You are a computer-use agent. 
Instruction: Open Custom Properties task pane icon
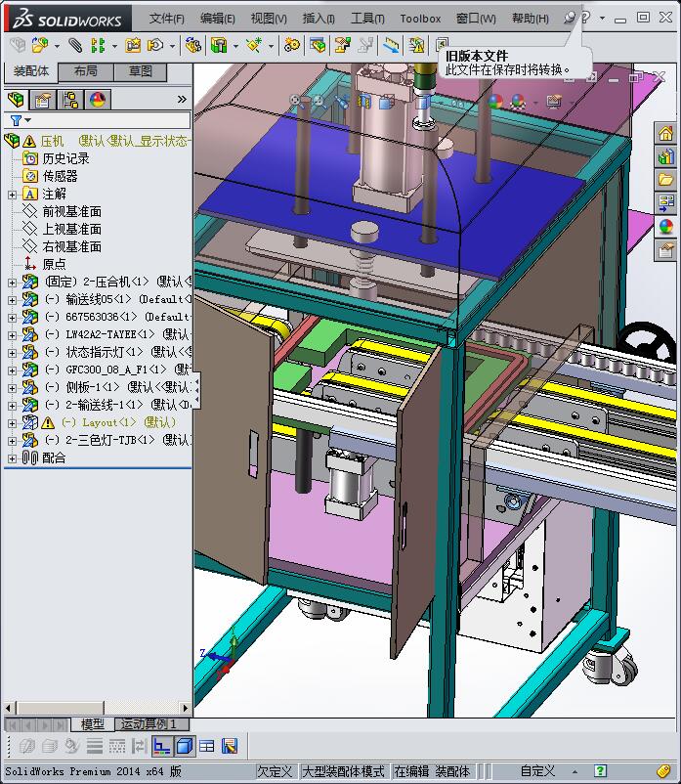pos(665,249)
